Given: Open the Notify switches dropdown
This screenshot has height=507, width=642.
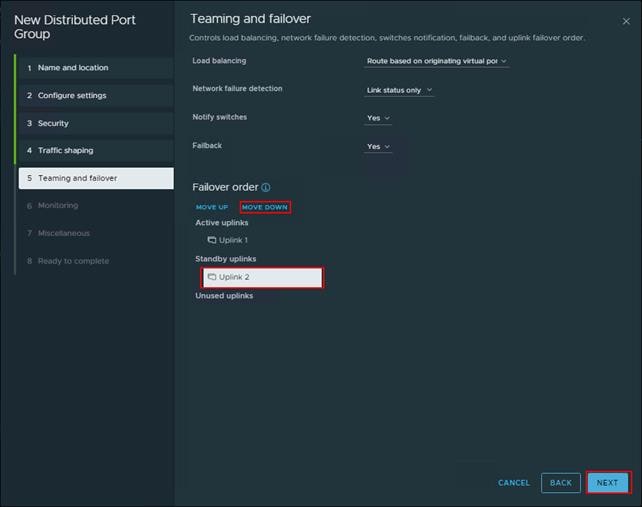Looking at the screenshot, I should 378,118.
